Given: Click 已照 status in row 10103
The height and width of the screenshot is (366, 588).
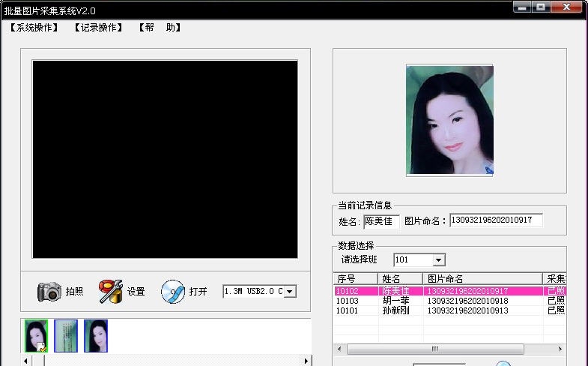Looking at the screenshot, I should click(556, 301).
